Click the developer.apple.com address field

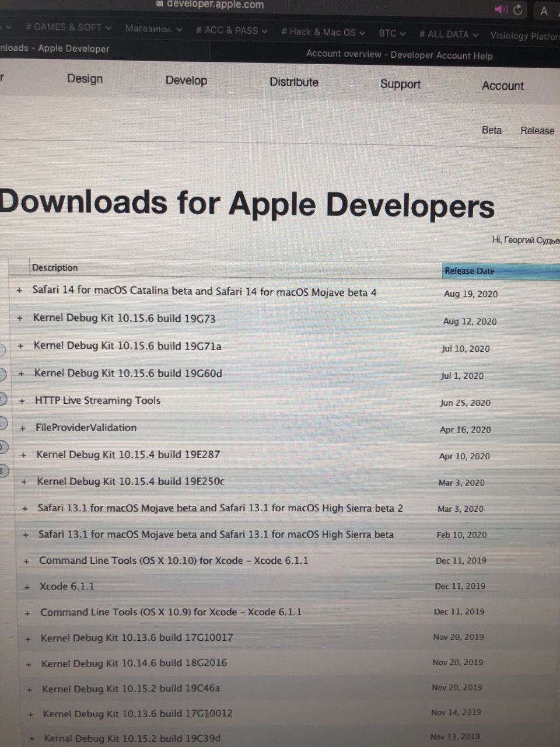(210, 5)
